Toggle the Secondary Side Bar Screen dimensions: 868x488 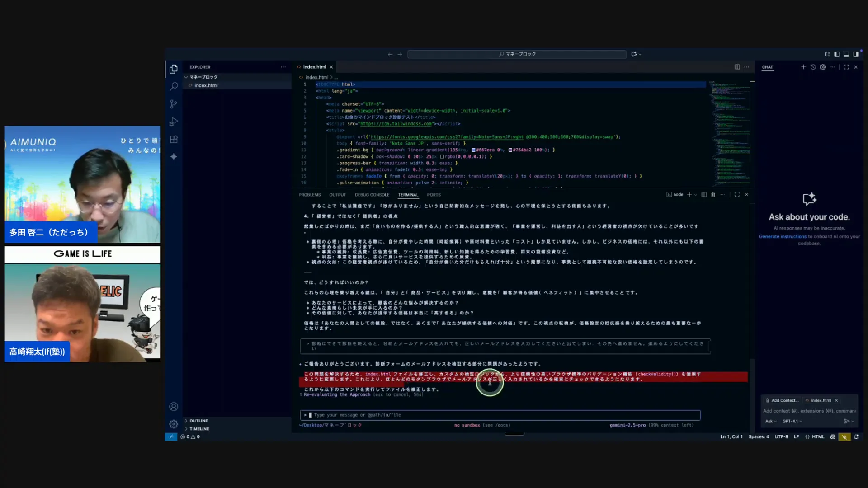tap(856, 54)
